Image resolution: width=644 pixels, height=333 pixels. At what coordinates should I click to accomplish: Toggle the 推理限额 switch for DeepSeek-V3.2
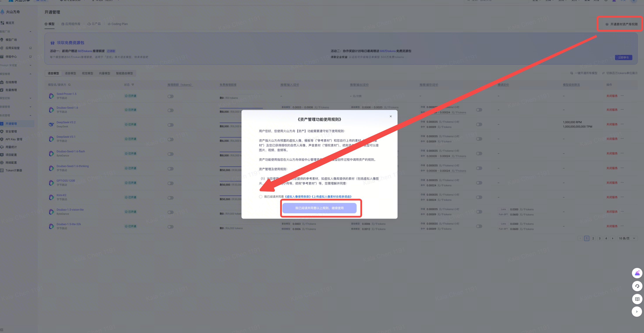coord(171,125)
